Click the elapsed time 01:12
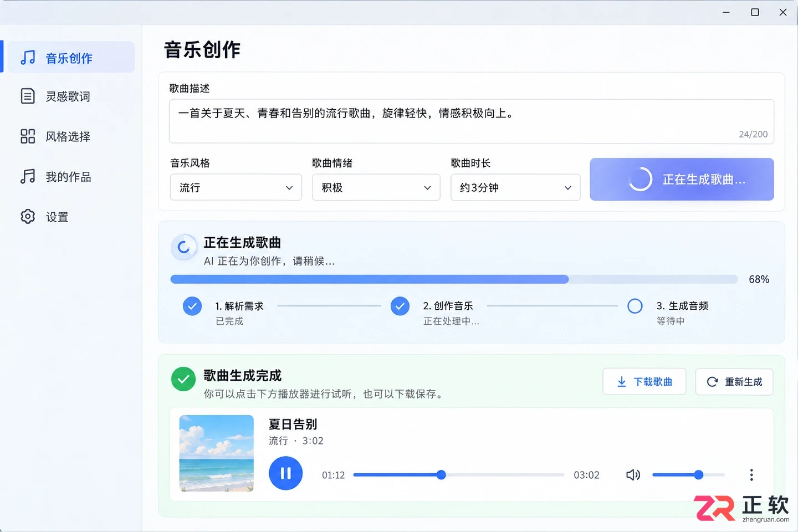 (x=333, y=475)
